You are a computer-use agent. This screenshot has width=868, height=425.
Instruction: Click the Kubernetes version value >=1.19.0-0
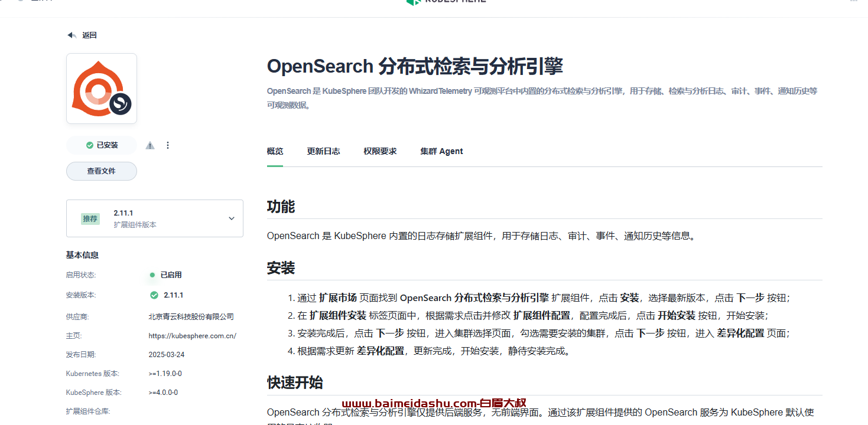(165, 374)
